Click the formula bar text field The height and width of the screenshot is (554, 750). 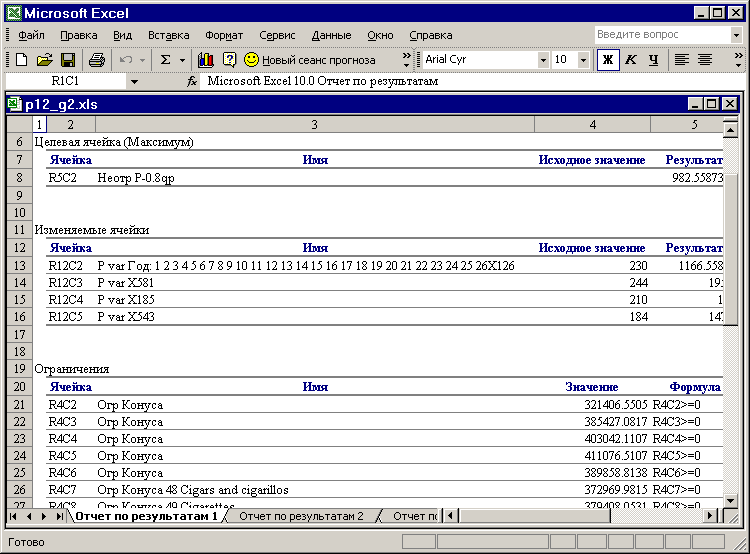(x=474, y=81)
